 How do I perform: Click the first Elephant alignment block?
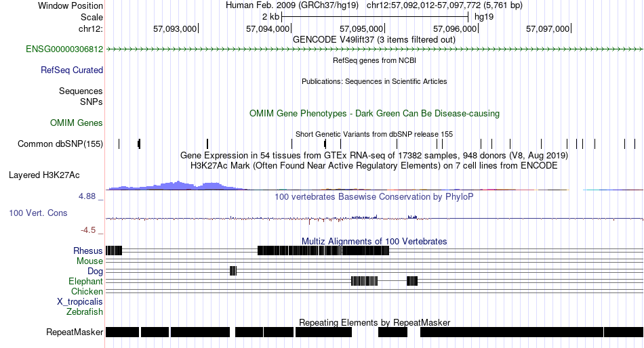click(x=364, y=281)
